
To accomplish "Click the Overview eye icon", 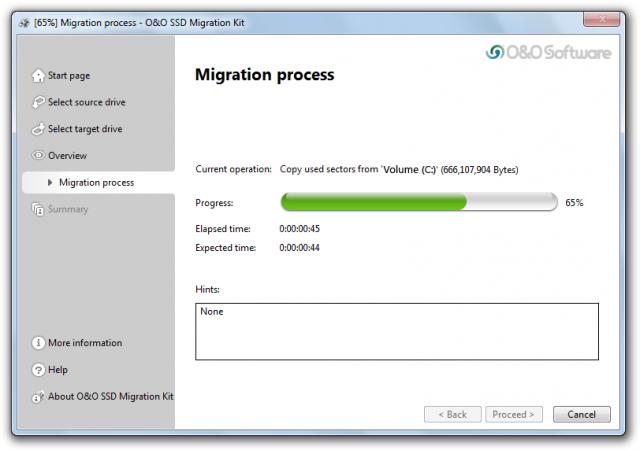I will tap(38, 155).
